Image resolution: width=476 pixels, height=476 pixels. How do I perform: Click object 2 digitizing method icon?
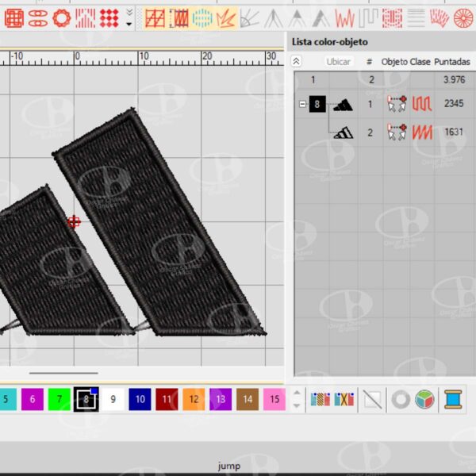(397, 132)
